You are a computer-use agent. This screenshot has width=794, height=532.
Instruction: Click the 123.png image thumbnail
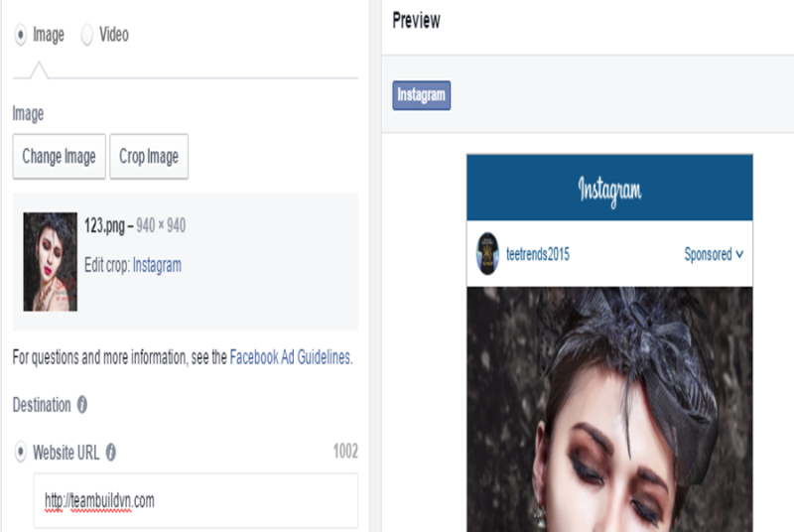(51, 262)
